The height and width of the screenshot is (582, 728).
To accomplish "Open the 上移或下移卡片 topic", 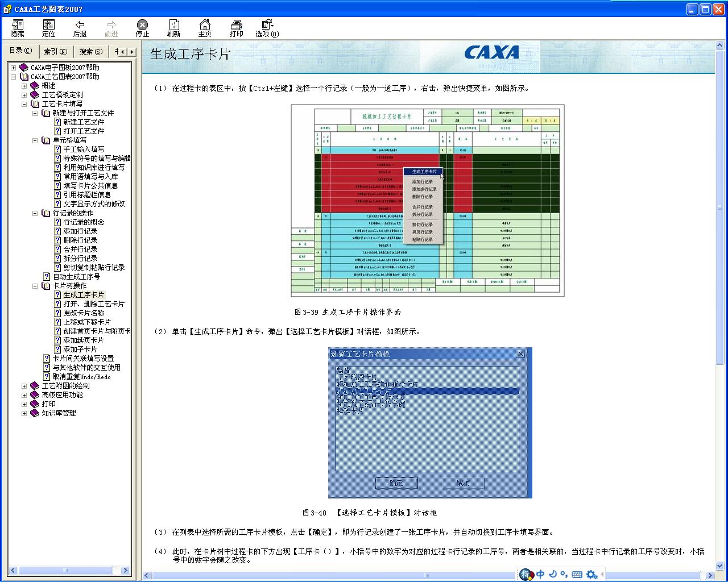I will [87, 322].
